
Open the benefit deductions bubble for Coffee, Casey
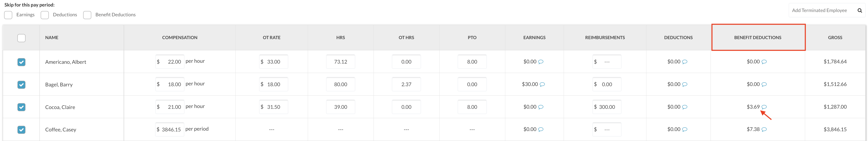(764, 130)
